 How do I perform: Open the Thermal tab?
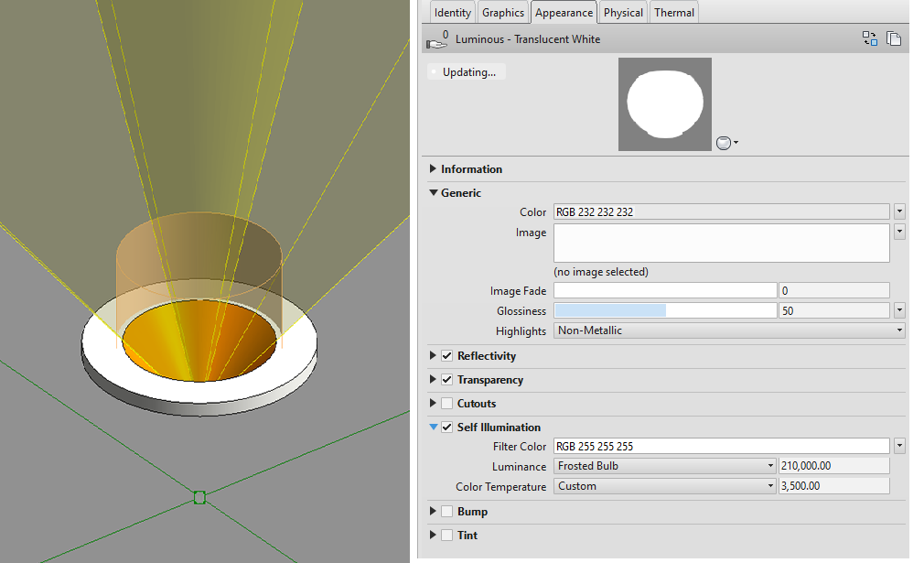674,13
